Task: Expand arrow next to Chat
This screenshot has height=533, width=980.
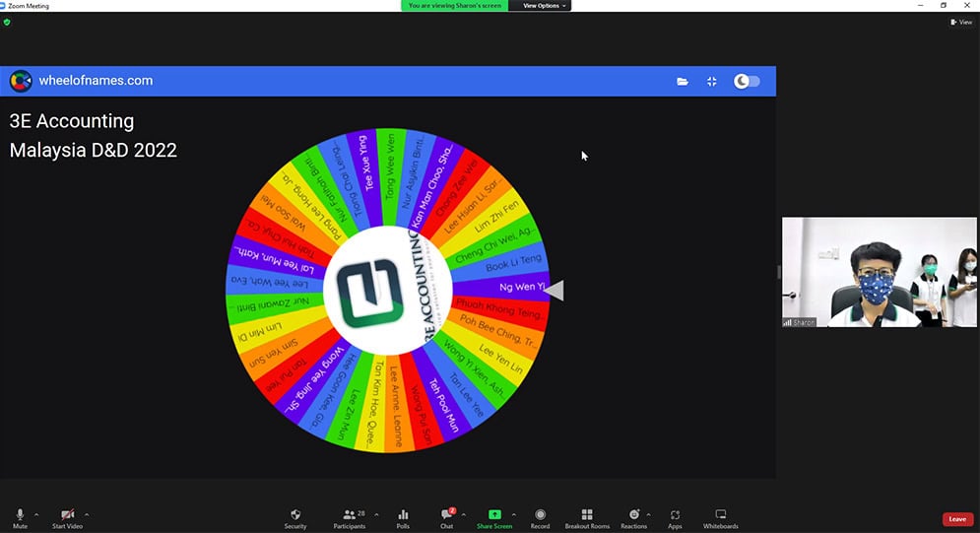Action: point(463,514)
